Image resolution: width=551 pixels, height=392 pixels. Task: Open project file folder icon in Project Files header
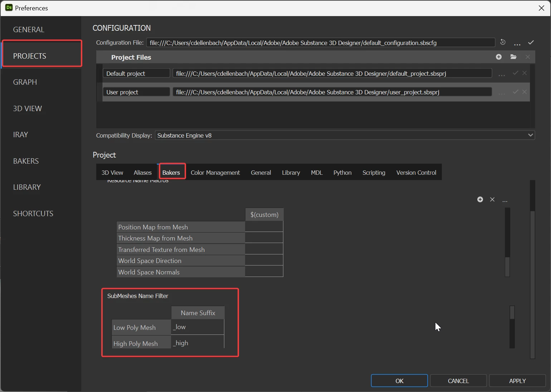(513, 57)
